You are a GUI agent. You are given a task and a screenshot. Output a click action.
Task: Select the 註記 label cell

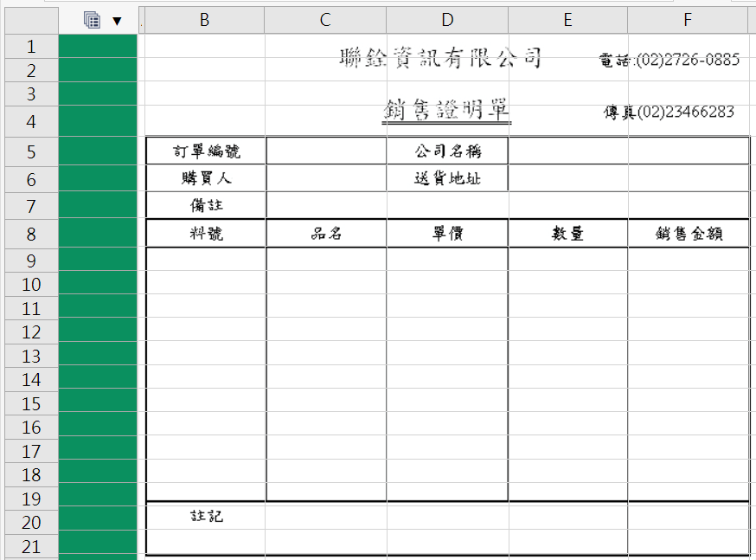[206, 516]
